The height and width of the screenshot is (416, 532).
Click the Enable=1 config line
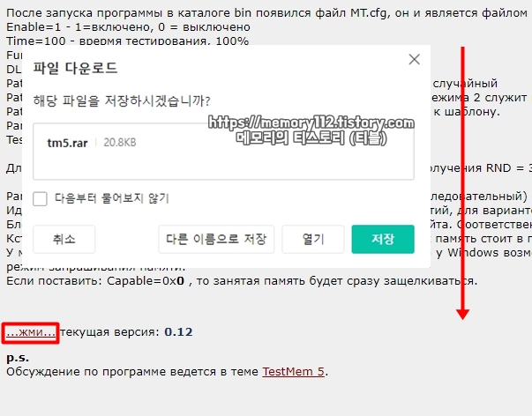pos(128,26)
